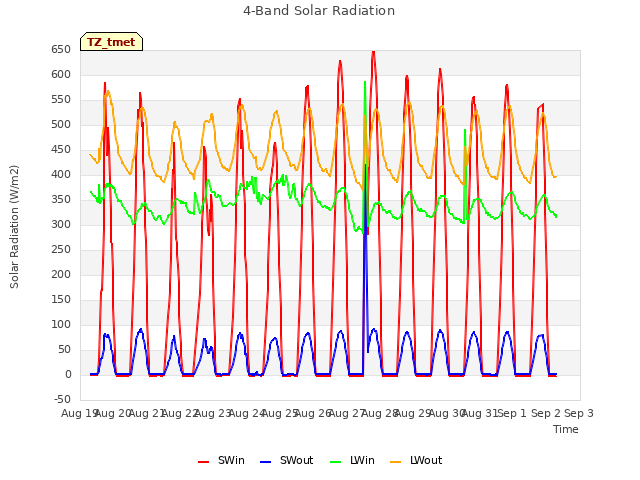
Task: Click the 300 y-axis tick label
Action: pyautogui.click(x=61, y=224)
